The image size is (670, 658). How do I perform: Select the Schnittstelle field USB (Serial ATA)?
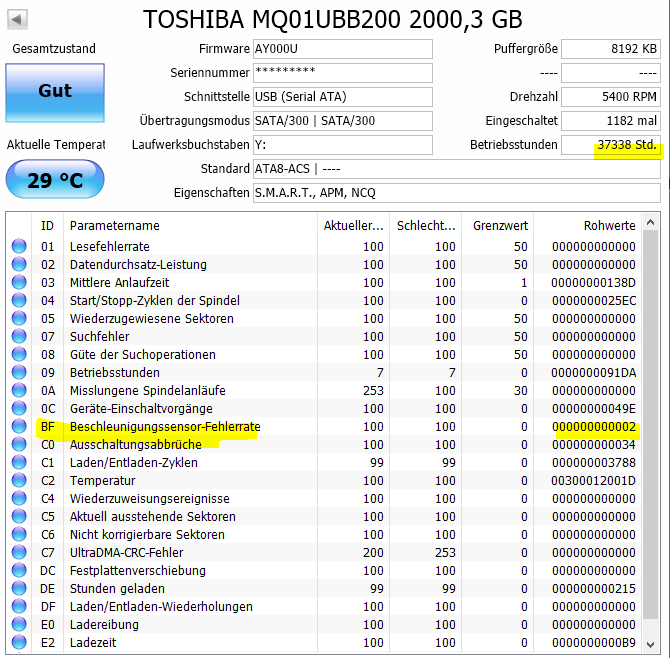tap(343, 97)
